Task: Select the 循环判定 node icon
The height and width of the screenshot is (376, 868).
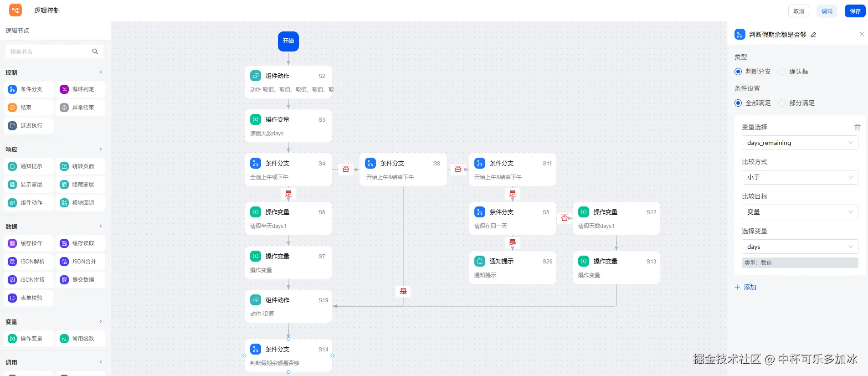Action: point(64,89)
